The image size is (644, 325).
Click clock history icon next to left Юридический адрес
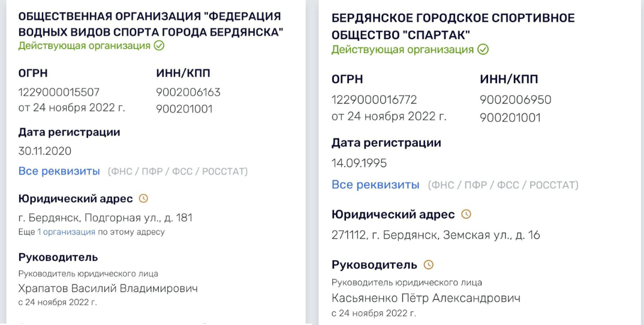[143, 198]
